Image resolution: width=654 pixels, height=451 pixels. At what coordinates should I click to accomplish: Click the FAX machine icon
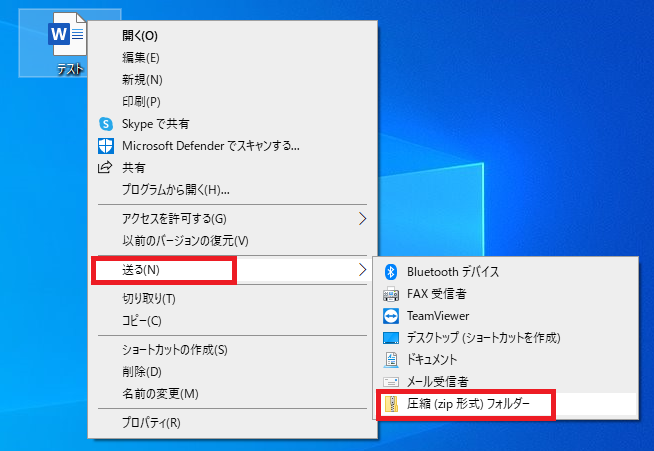point(391,294)
